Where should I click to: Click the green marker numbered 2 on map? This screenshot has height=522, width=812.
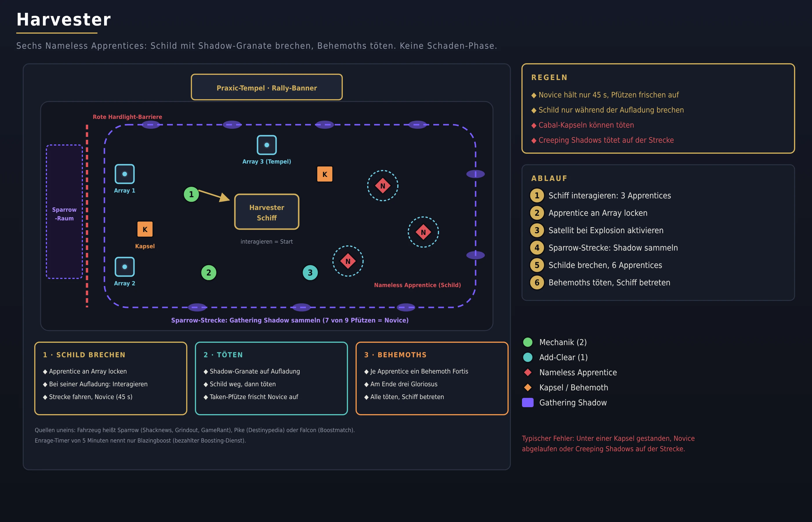coord(209,273)
